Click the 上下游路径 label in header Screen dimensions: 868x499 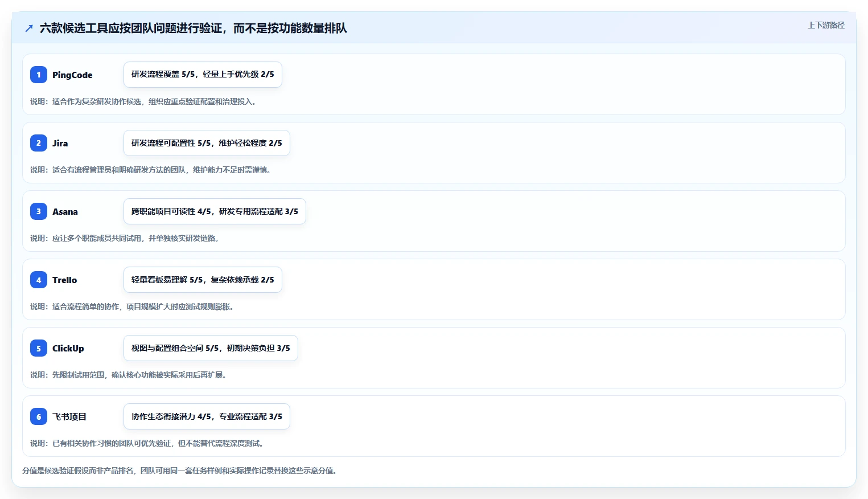click(x=826, y=25)
